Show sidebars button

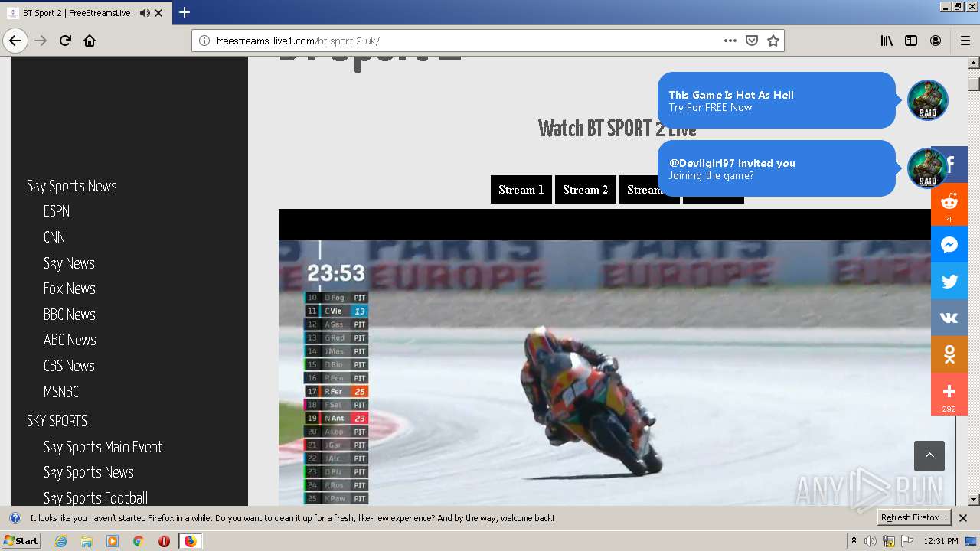coord(911,41)
